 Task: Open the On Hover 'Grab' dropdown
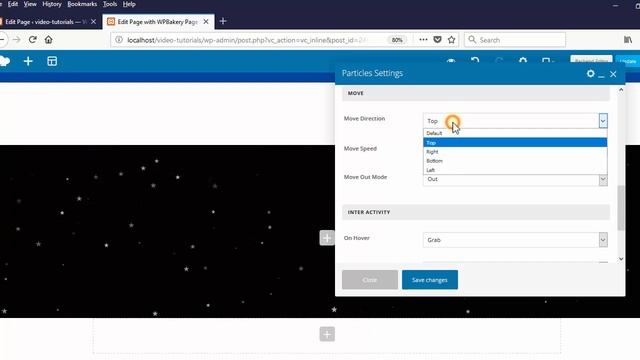pyautogui.click(x=515, y=240)
